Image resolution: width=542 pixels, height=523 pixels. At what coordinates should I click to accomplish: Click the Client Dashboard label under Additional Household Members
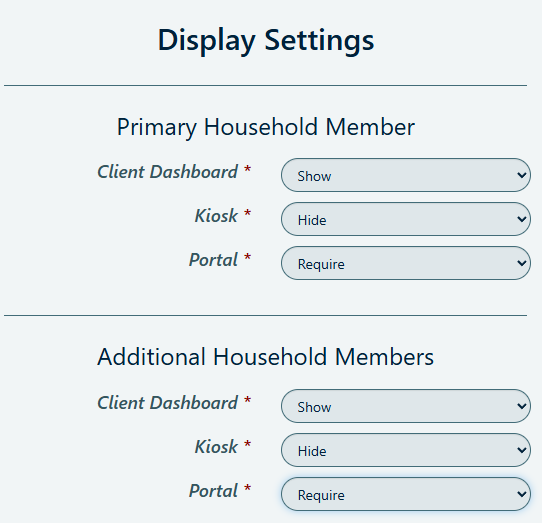[x=168, y=403]
